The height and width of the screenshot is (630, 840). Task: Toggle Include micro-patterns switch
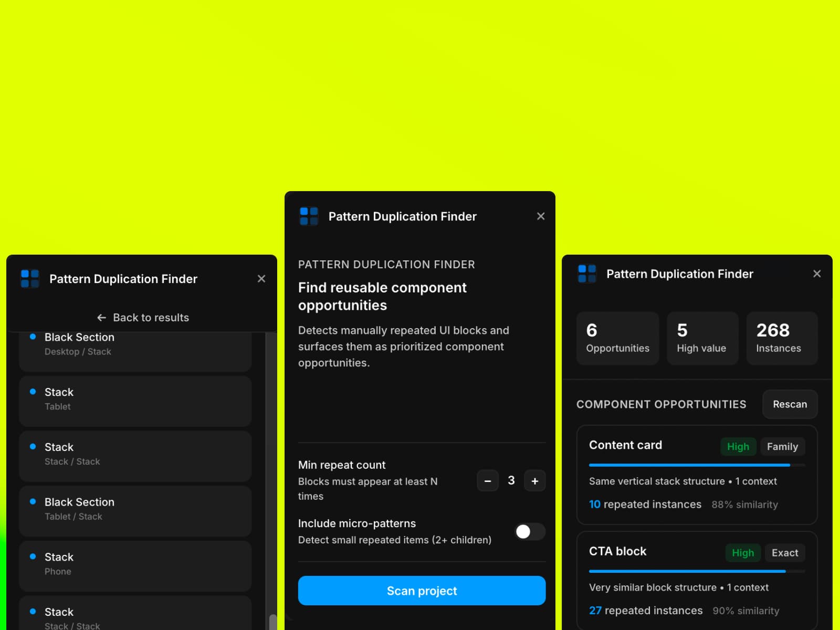point(530,532)
